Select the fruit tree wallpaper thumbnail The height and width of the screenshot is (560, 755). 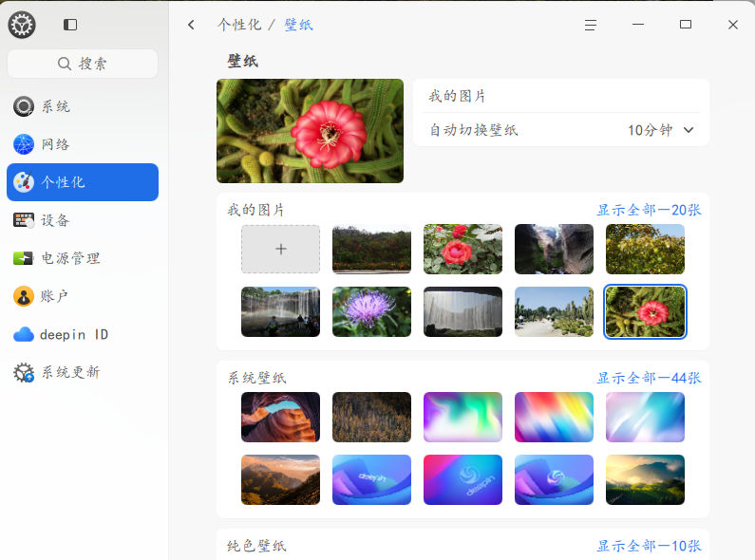click(645, 250)
